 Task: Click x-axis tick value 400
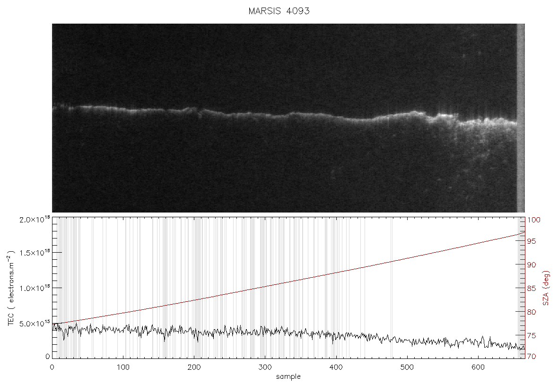point(336,367)
